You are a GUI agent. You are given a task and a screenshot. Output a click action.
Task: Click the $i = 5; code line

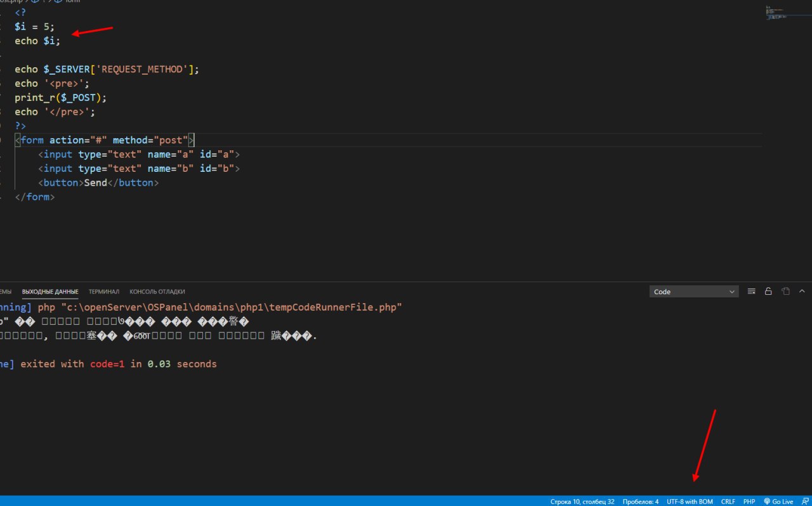pos(35,27)
